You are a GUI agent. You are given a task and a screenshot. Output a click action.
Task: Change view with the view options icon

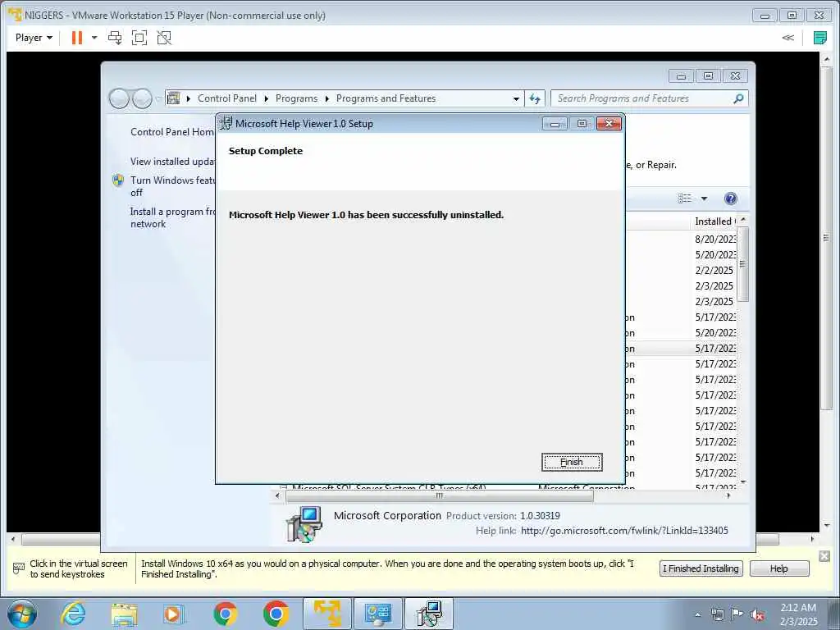point(685,199)
